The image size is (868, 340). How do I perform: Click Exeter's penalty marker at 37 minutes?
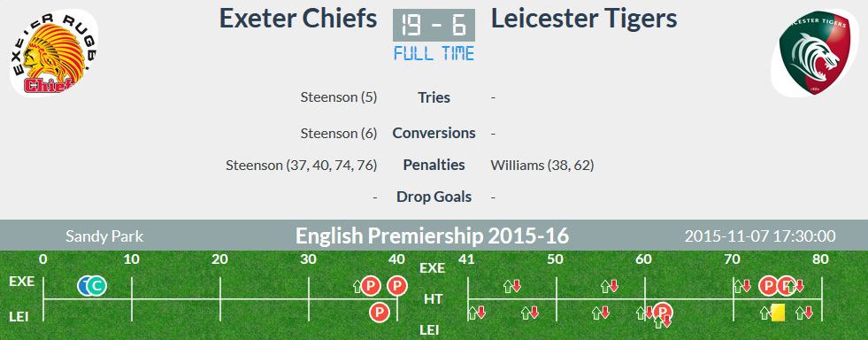[371, 286]
